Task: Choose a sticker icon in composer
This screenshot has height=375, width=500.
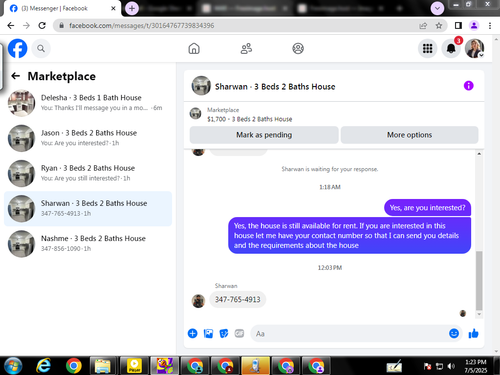Action: click(x=224, y=333)
